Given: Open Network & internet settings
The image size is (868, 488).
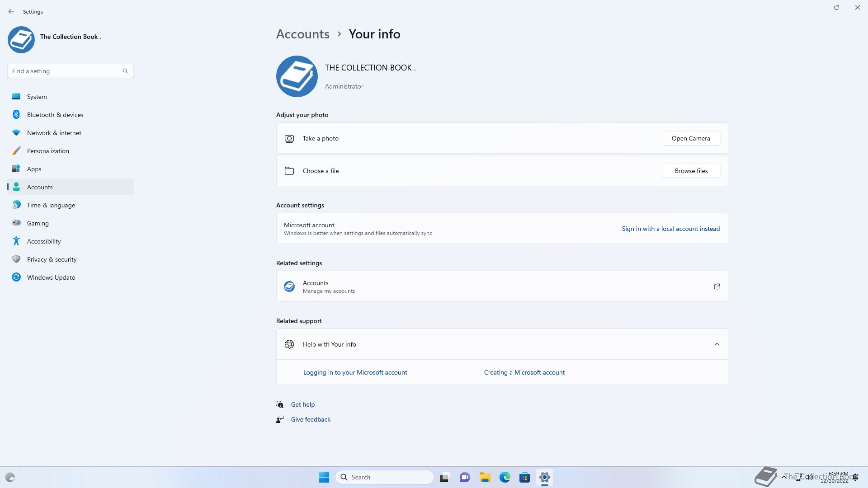Looking at the screenshot, I should [70, 133].
